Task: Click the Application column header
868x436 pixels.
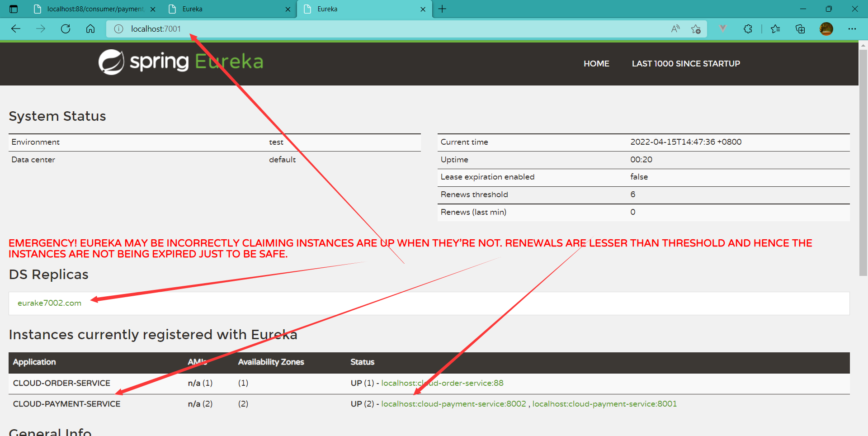Action: [34, 362]
